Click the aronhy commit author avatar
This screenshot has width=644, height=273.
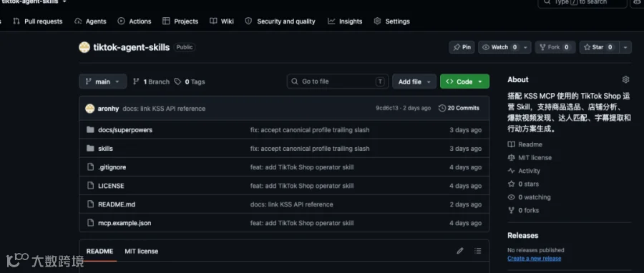(x=90, y=109)
